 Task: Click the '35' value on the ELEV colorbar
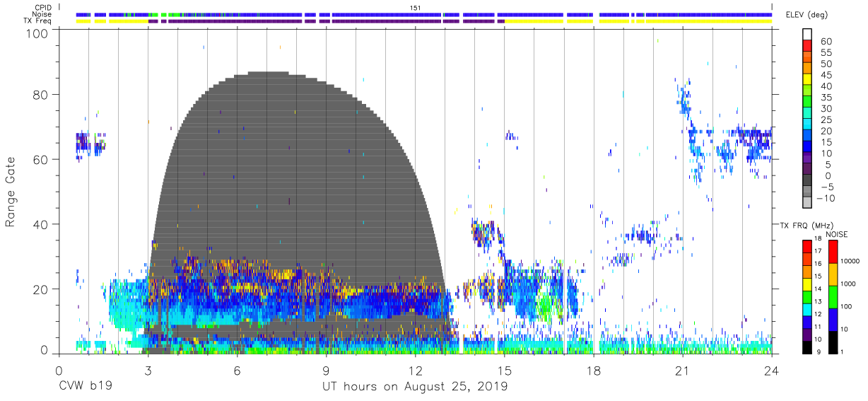(826, 98)
